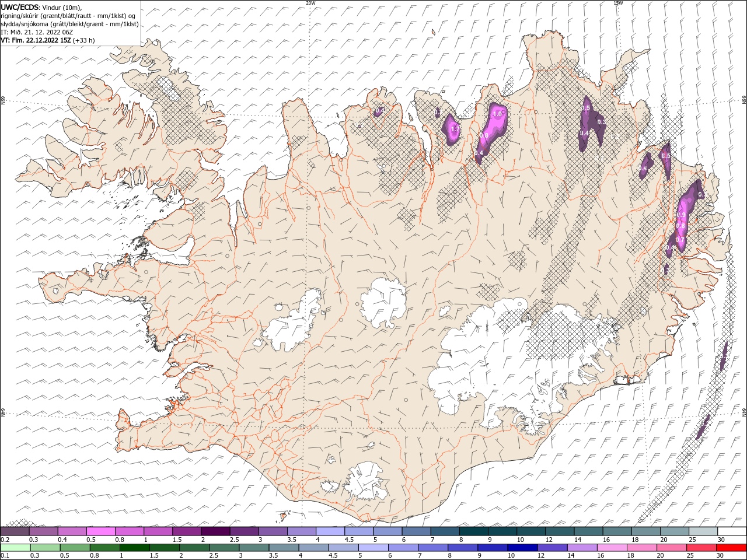Click the "Vindur (10m)" caption text
Image resolution: width=747 pixels, height=560 pixels.
point(62,7)
